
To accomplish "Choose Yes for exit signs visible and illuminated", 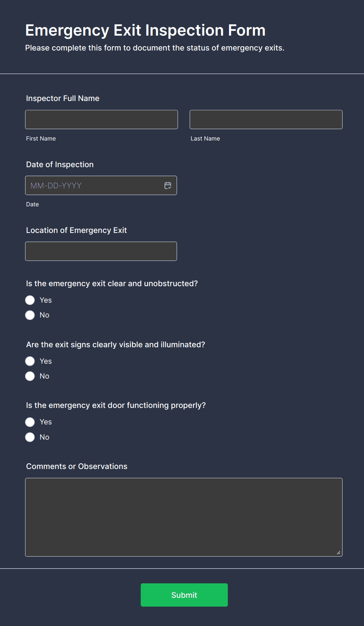I will pos(30,361).
